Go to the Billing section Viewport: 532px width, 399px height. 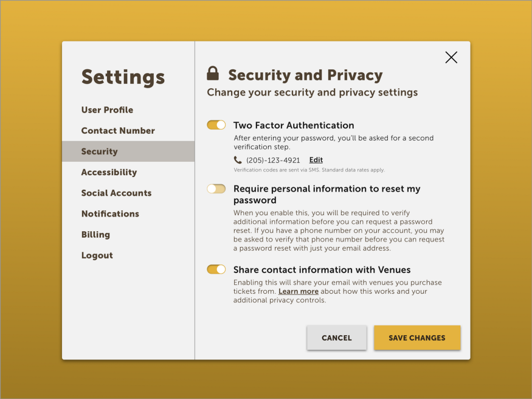point(95,235)
